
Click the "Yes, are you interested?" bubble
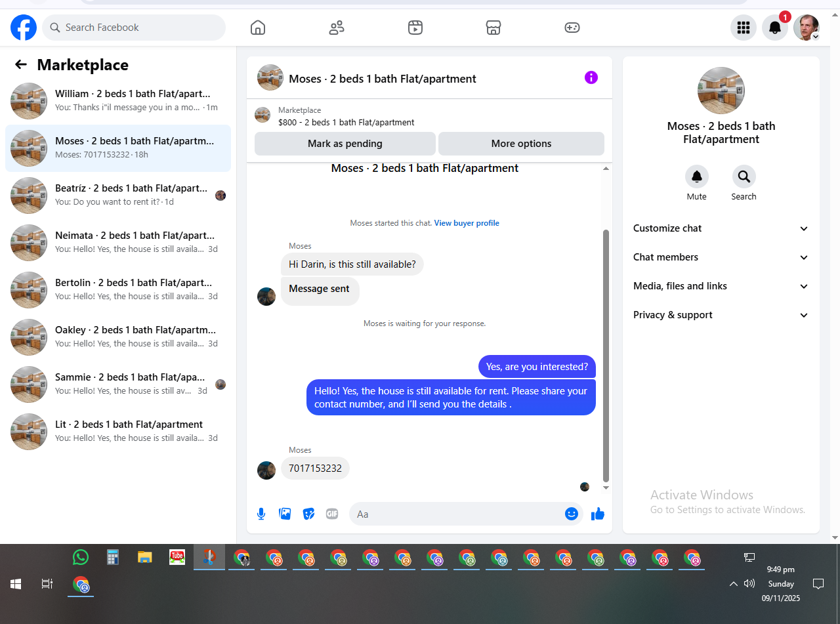click(537, 367)
